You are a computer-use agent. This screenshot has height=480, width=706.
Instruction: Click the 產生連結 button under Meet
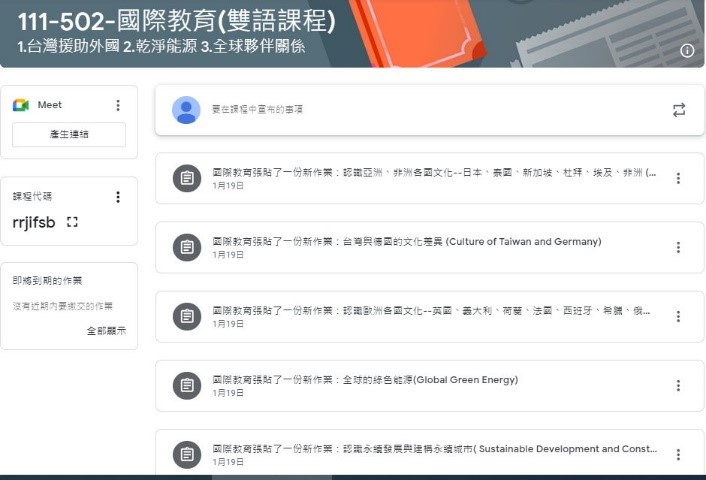(69, 134)
